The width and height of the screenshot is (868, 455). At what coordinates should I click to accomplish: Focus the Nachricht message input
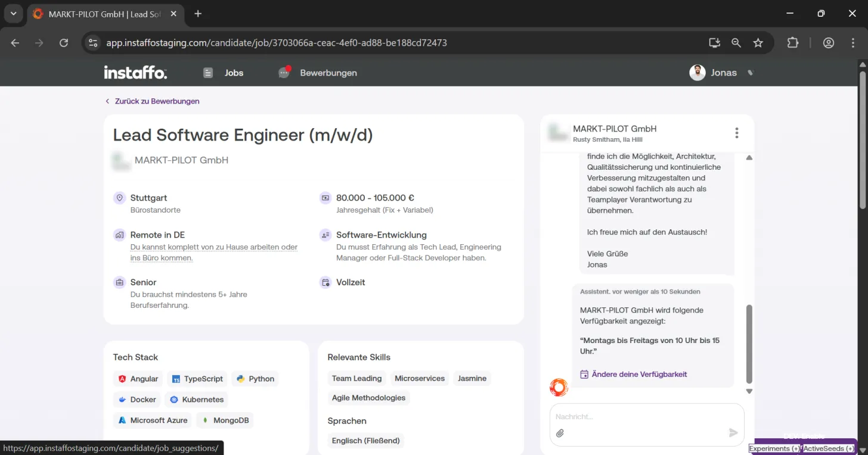(x=647, y=417)
